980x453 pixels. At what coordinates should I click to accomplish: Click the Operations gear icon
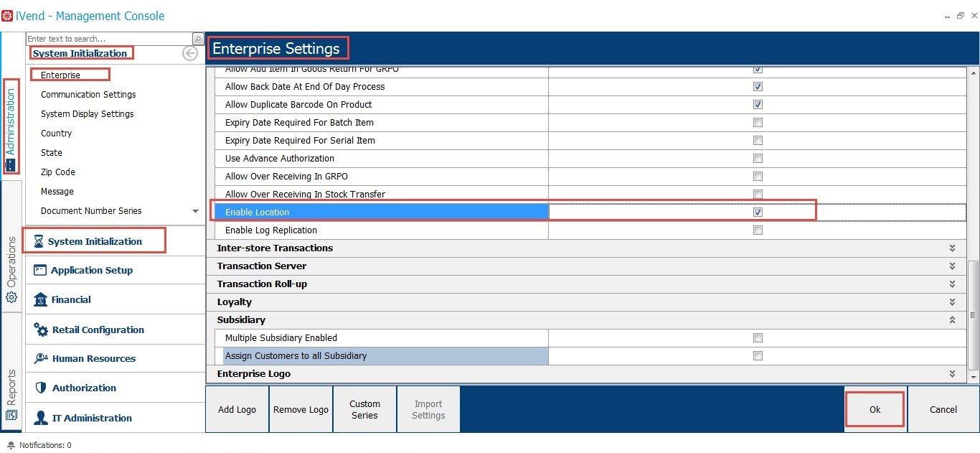tap(11, 297)
